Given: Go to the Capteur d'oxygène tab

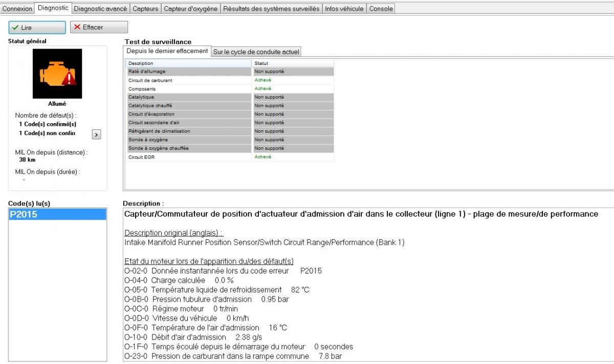Looking at the screenshot, I should [x=191, y=9].
